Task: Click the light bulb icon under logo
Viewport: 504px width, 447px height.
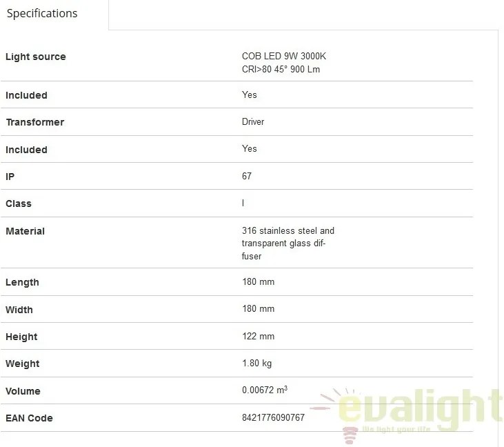Action: coord(350,436)
